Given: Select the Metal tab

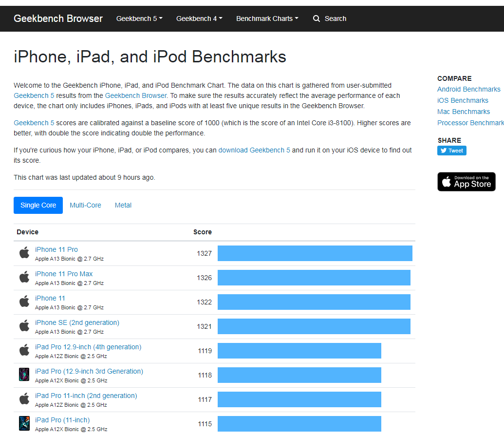Looking at the screenshot, I should point(123,205).
